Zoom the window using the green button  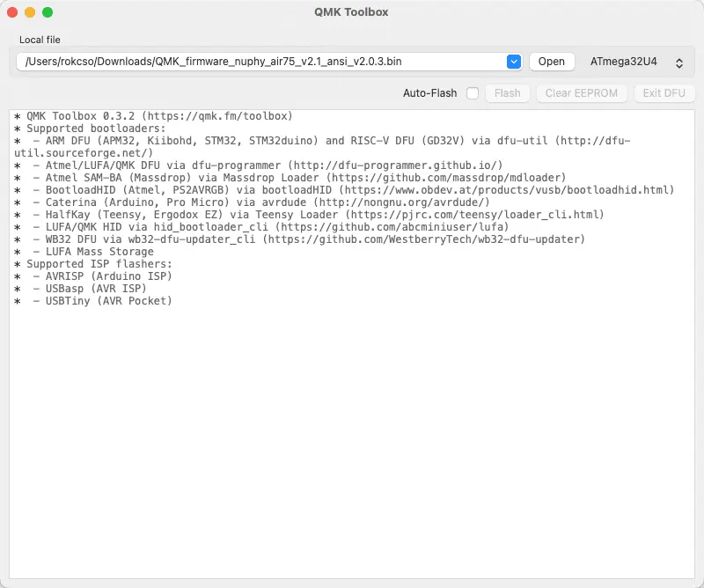click(48, 12)
